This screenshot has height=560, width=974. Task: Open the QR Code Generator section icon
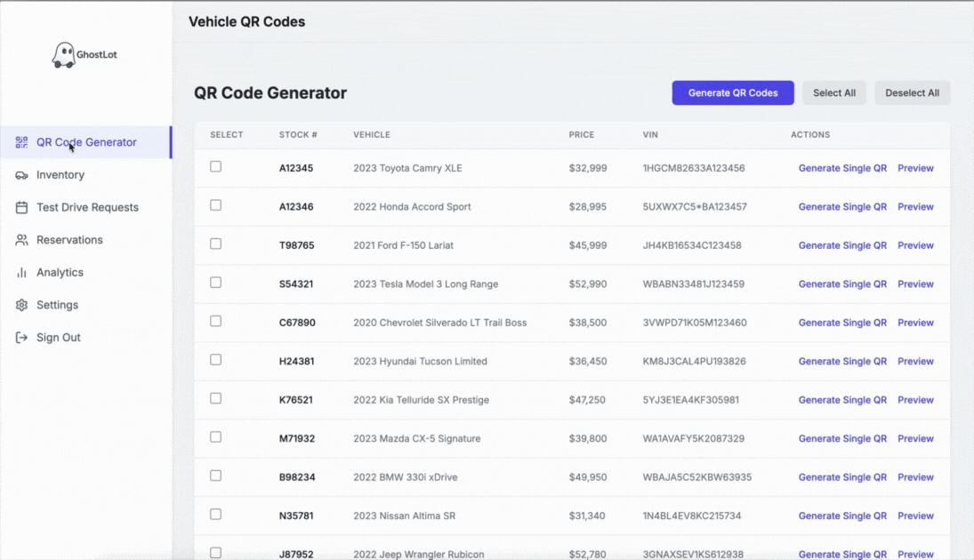(x=21, y=141)
